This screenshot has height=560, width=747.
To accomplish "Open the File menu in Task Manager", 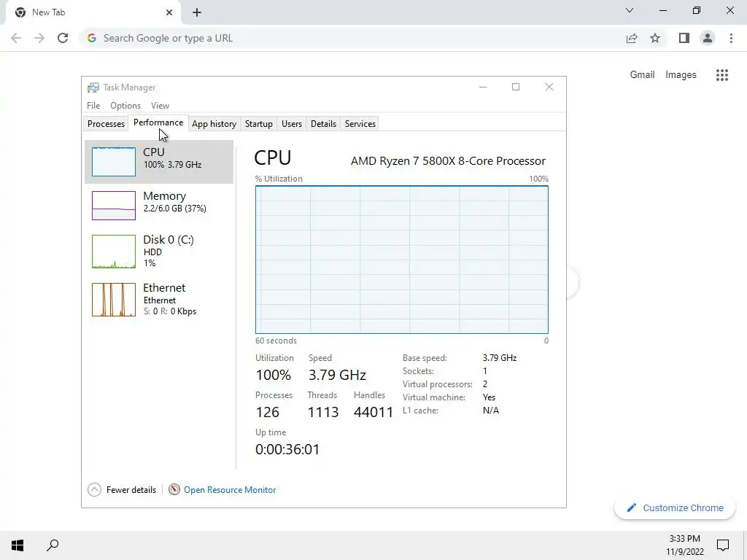I will click(93, 106).
